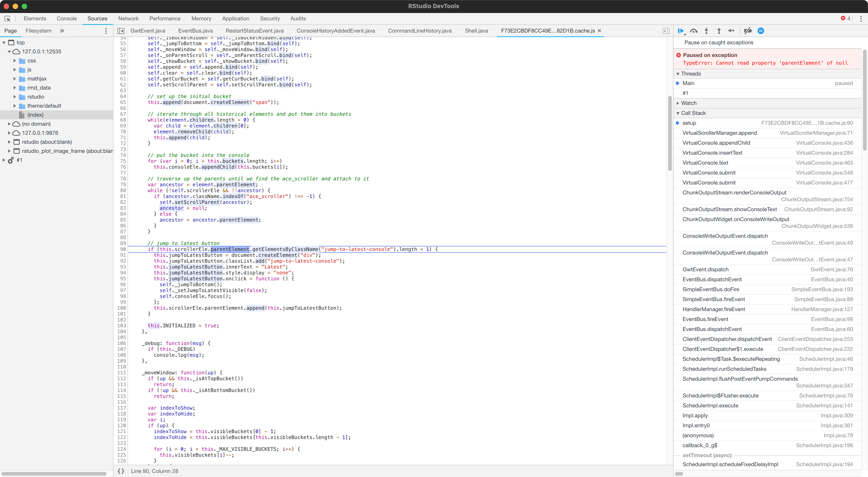The width and height of the screenshot is (868, 477).
Task: Activate the inspect element cursor tool
Action: (x=7, y=19)
